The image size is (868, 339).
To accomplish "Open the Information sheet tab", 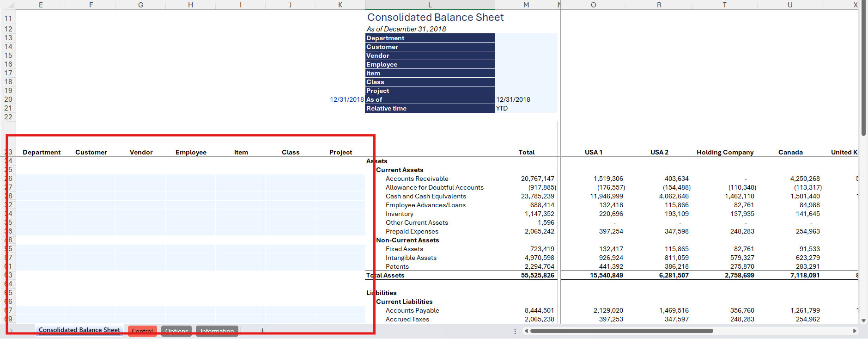I will pyautogui.click(x=217, y=331).
